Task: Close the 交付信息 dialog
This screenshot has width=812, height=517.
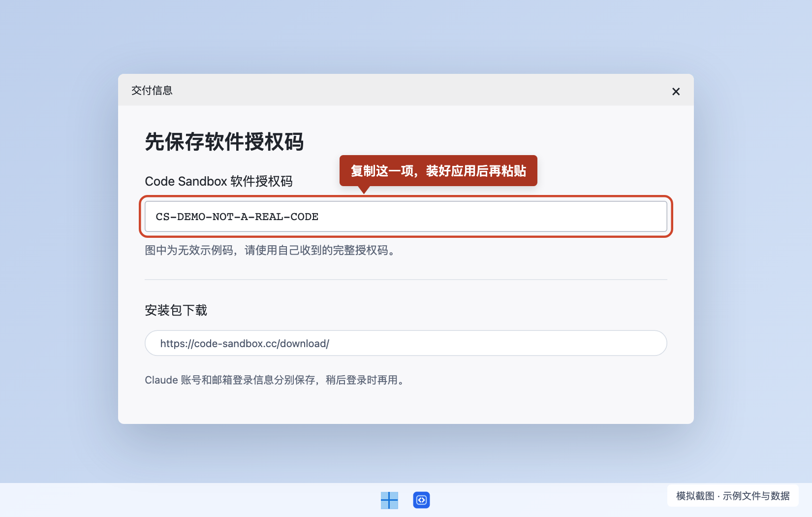Action: (x=676, y=92)
